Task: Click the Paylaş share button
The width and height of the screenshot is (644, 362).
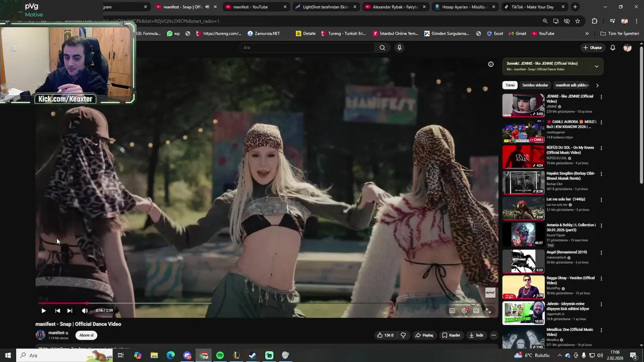Action: point(424,335)
